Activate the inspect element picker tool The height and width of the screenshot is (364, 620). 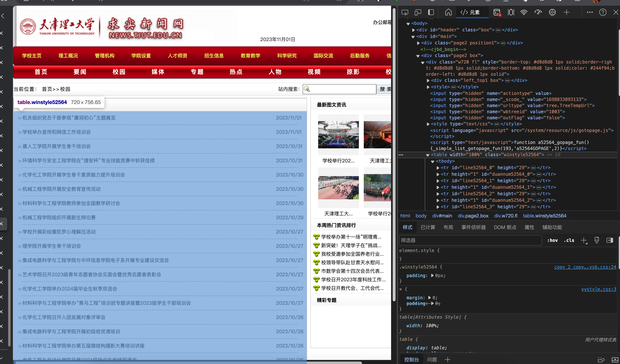coord(405,12)
